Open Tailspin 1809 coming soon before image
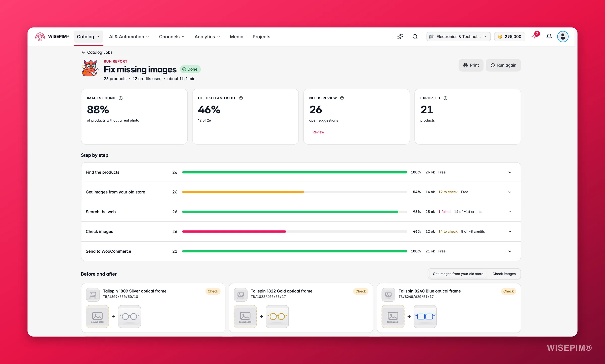605x364 pixels. [x=97, y=317]
